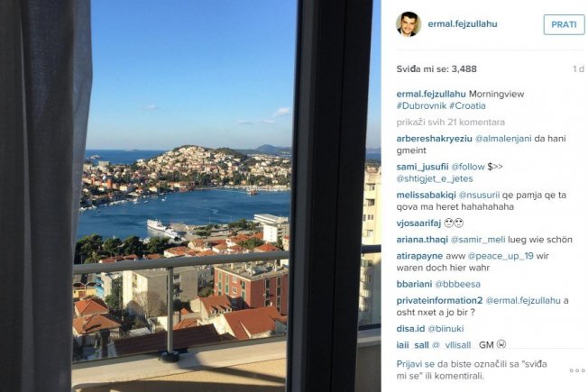The image size is (588, 392).
Task: Open the #Dubrovnik hashtag
Action: point(421,105)
